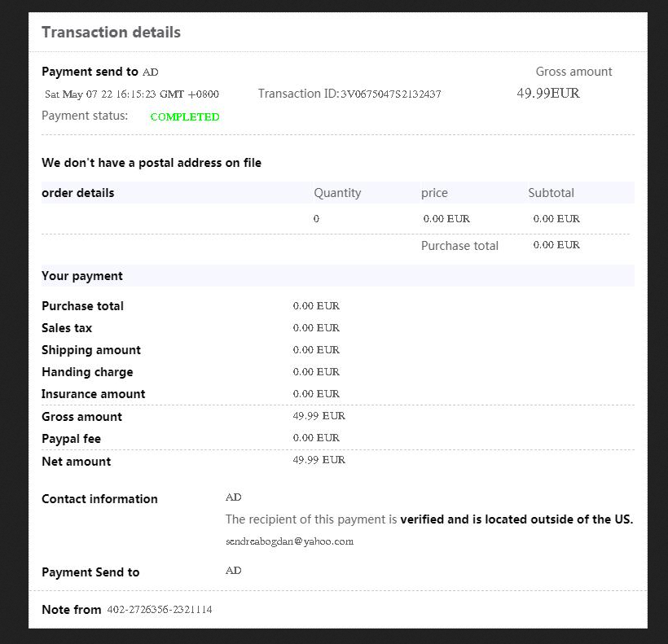
Task: Click the Contact information label
Action: (x=99, y=499)
